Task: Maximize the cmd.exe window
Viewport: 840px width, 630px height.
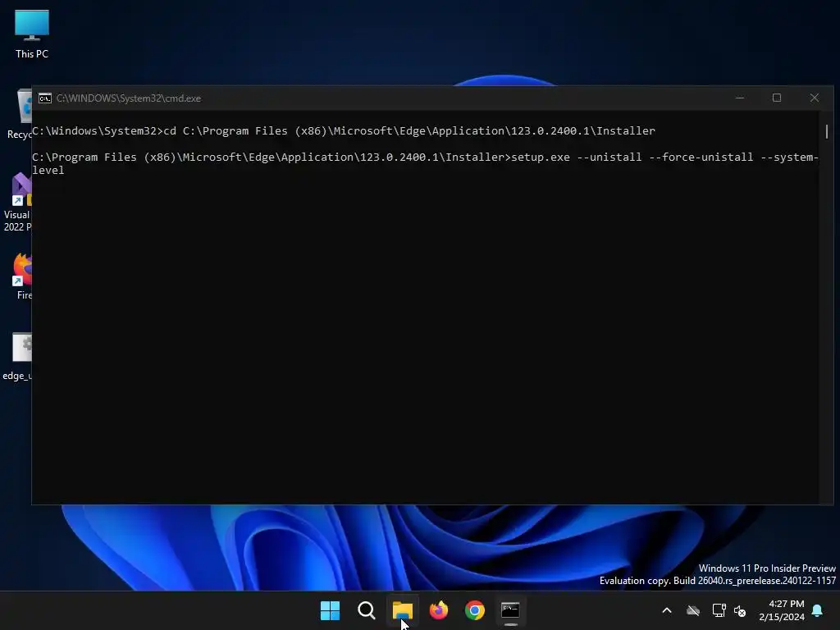Action: pos(777,98)
